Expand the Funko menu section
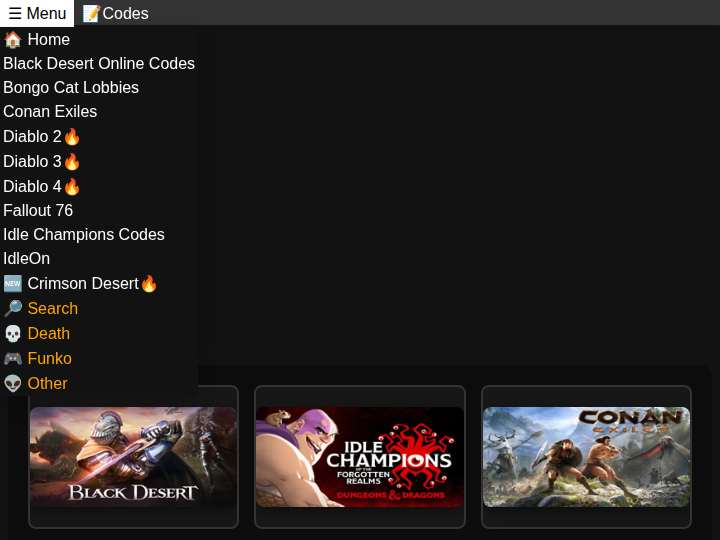 coord(49,359)
